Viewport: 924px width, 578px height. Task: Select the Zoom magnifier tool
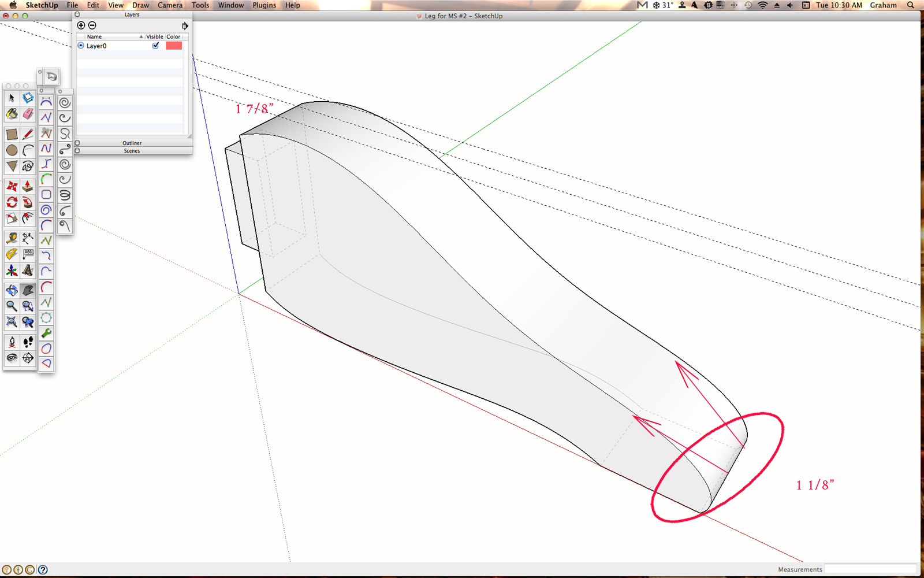[12, 306]
